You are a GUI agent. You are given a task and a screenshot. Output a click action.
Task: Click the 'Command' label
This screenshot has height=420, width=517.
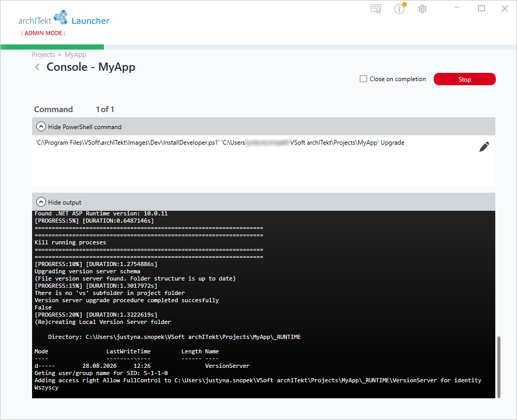pyautogui.click(x=53, y=110)
